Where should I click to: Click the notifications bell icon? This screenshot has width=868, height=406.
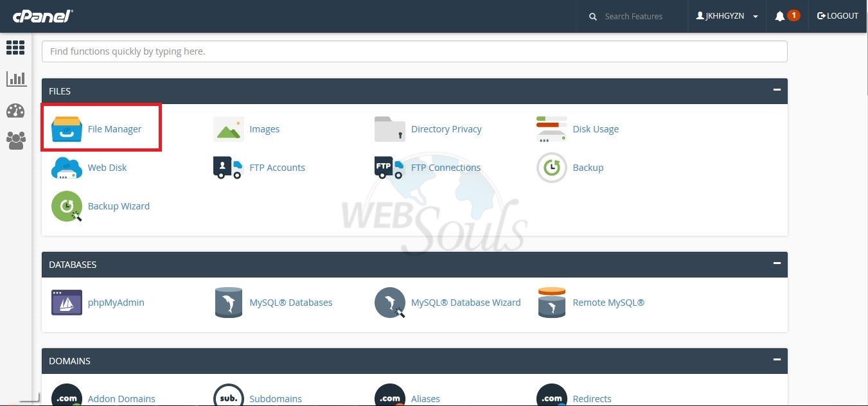click(780, 16)
